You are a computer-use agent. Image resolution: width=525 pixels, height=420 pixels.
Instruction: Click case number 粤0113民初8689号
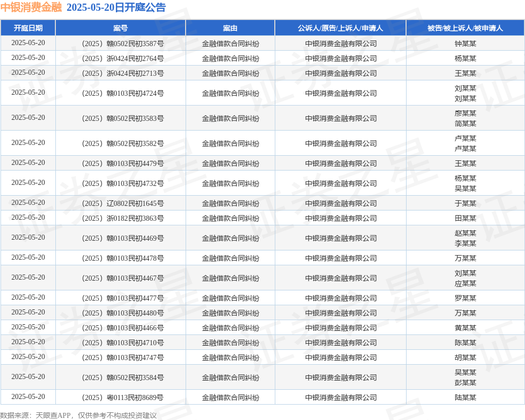[123, 397]
